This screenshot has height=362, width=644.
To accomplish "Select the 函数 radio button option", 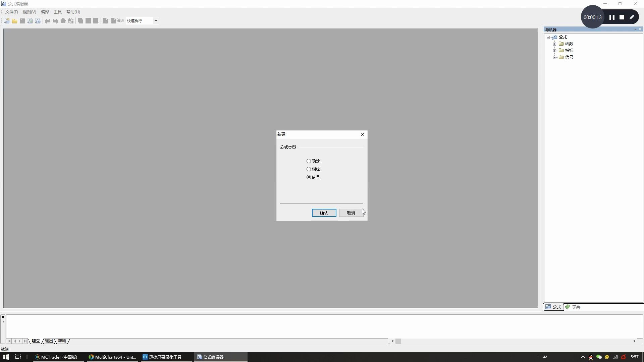I will tap(309, 161).
